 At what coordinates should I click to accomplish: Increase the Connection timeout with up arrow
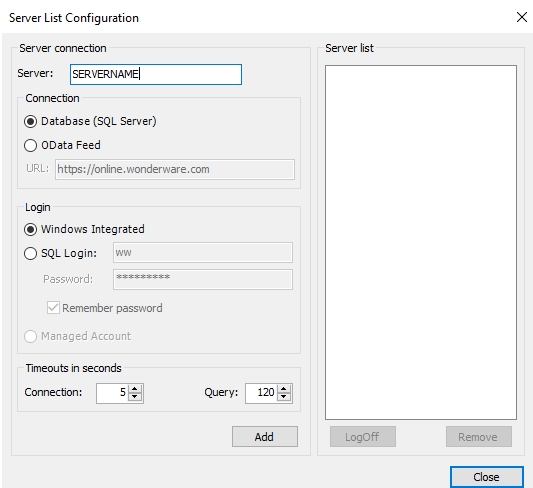[135, 389]
